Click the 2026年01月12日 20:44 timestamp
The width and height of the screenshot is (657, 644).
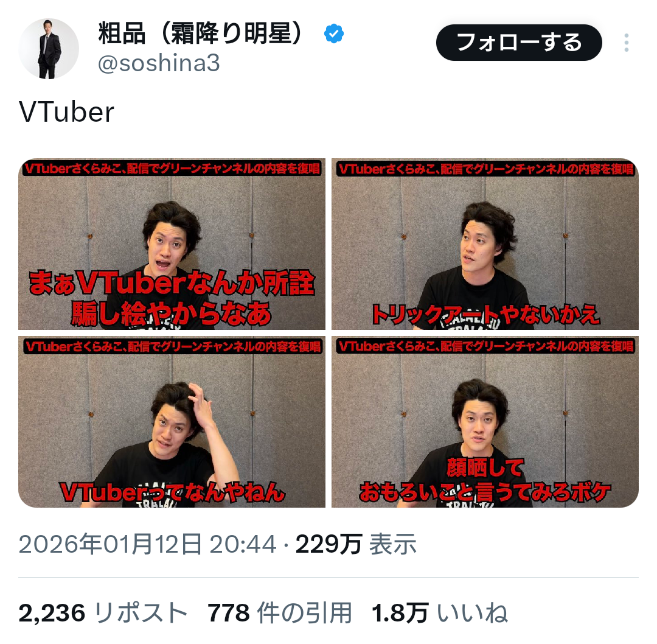click(x=147, y=544)
